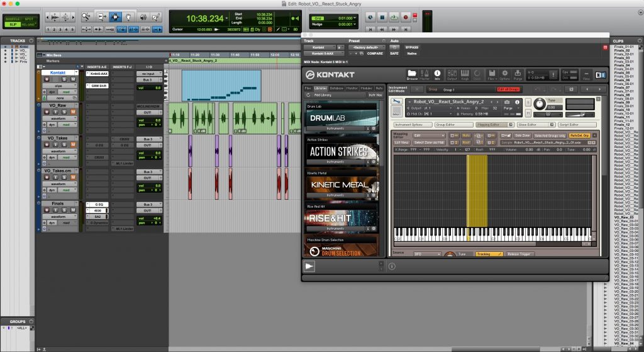Toggle the plugin BYPASS button
The height and width of the screenshot is (352, 644).
click(x=412, y=47)
